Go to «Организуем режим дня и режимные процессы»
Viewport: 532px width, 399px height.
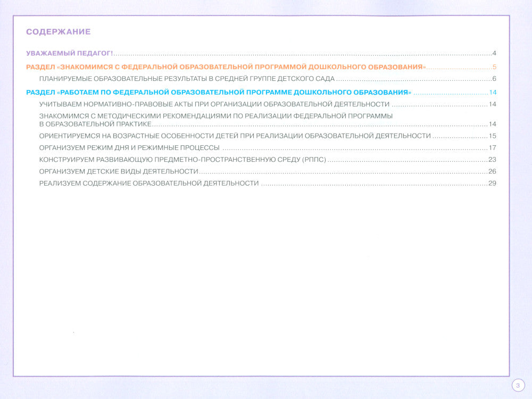click(129, 147)
